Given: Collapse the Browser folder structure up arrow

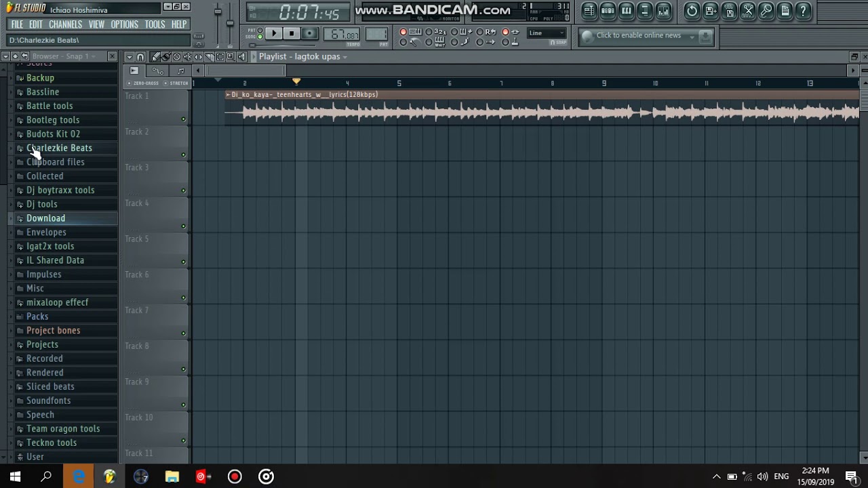Looking at the screenshot, I should [15, 56].
